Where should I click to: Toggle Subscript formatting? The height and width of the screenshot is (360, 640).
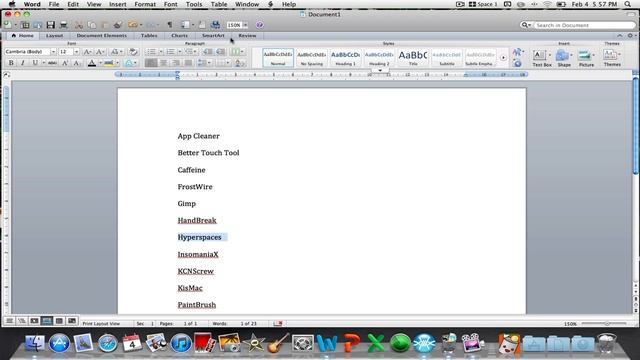pyautogui.click(x=77, y=63)
